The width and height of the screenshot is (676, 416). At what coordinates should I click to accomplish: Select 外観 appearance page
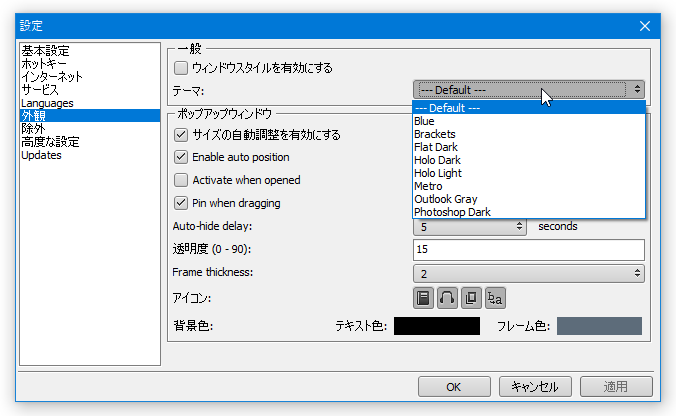(90, 116)
